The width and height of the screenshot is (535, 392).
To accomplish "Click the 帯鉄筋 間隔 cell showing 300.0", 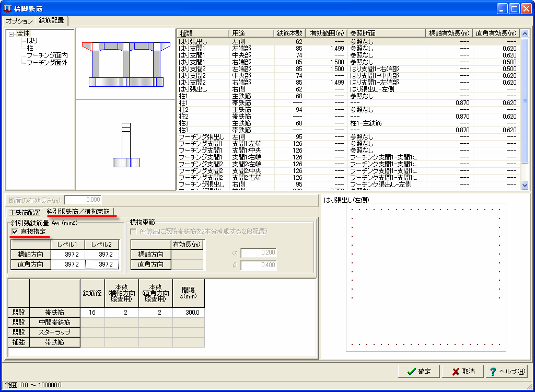I will (x=188, y=313).
